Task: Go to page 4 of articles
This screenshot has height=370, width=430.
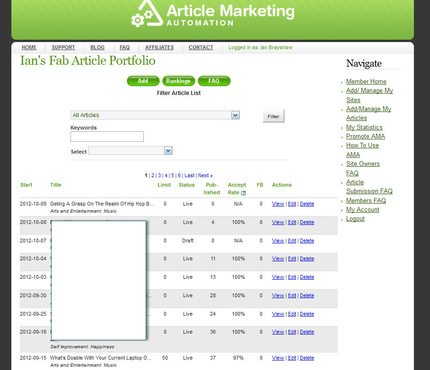Action: click(x=166, y=175)
